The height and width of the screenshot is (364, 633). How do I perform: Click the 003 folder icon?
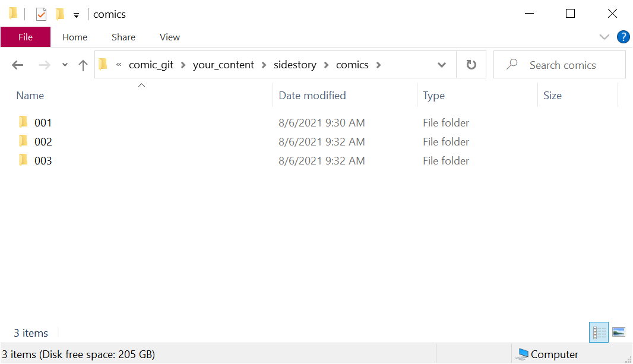click(x=23, y=160)
